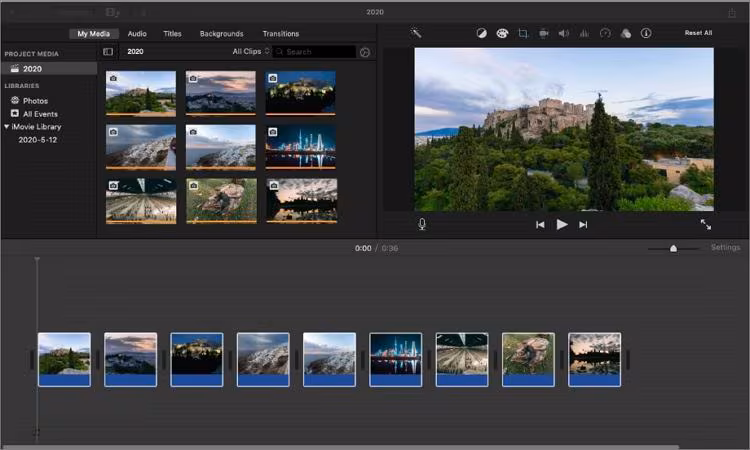Open the browser appearance settings button
The width and height of the screenshot is (750, 450).
[365, 52]
